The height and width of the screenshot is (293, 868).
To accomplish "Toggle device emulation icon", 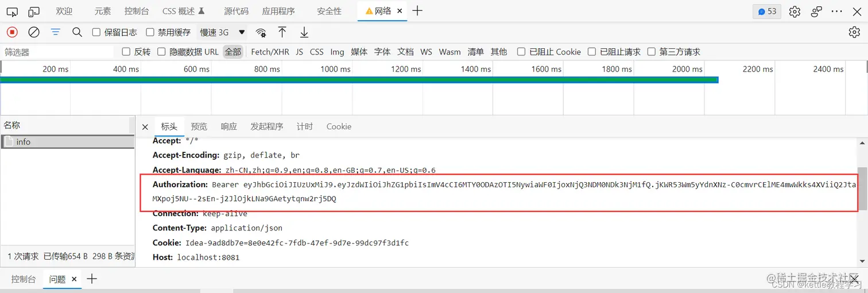I will tap(34, 11).
